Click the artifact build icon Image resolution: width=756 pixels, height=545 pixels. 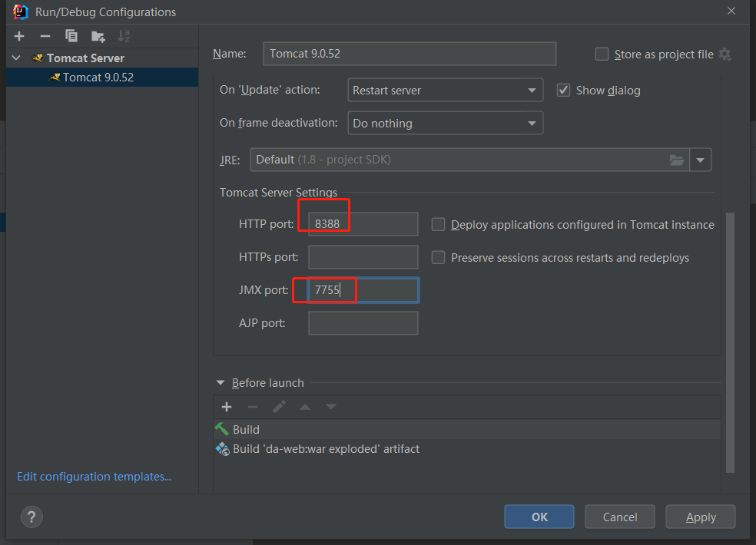tap(222, 449)
